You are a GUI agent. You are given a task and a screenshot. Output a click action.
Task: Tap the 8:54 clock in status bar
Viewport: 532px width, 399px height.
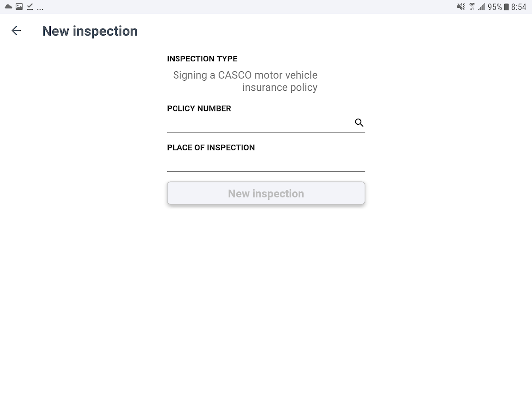point(519,7)
